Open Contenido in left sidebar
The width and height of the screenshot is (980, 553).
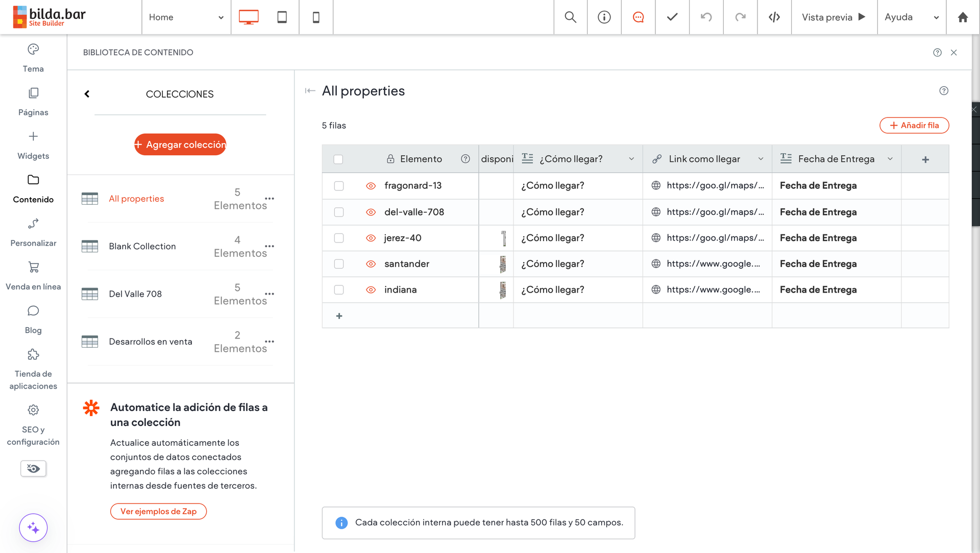click(x=33, y=189)
